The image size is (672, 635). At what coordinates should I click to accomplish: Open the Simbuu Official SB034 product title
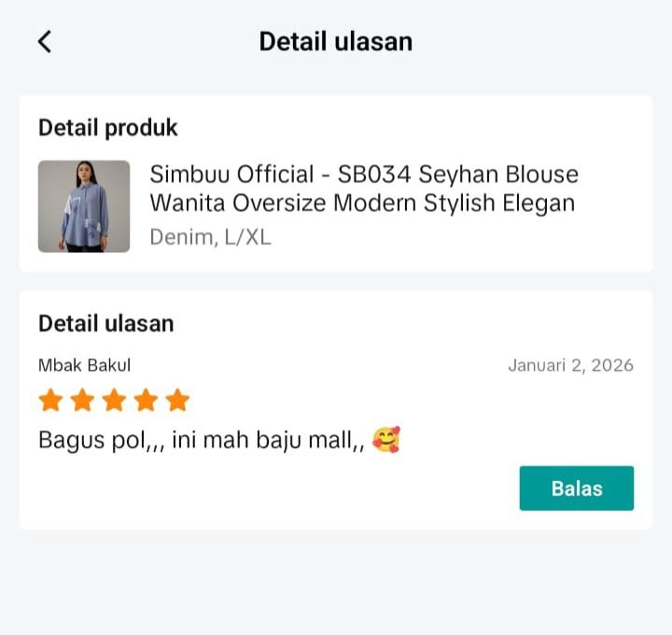coord(364,189)
